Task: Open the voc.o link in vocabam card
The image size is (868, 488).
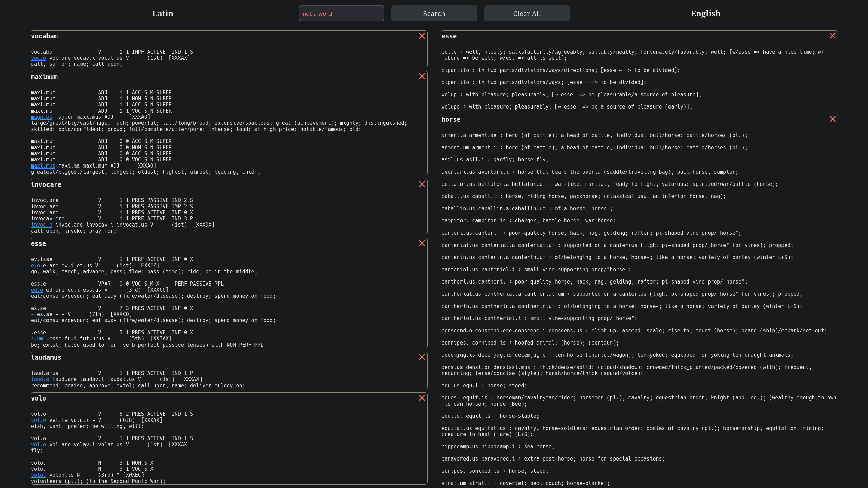Action: pyautogui.click(x=38, y=58)
